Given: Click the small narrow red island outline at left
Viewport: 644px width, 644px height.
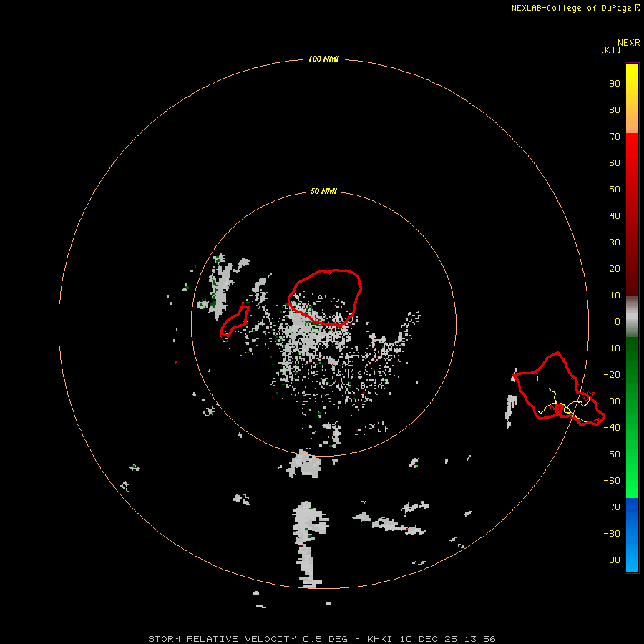Looking at the screenshot, I should (x=235, y=323).
